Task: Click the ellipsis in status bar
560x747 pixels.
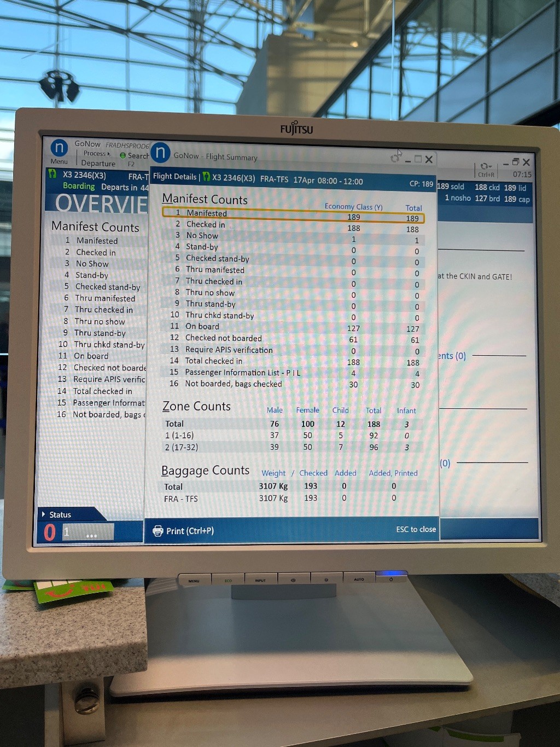Action: pos(91,535)
